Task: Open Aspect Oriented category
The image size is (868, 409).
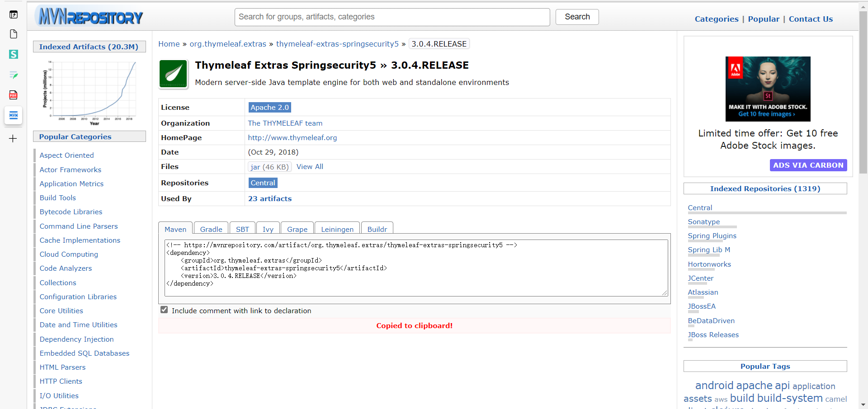Action: [x=66, y=155]
